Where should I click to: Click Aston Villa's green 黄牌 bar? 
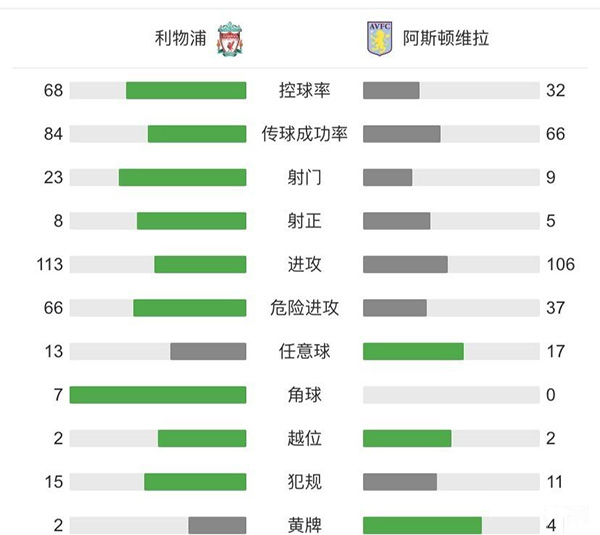pos(422,525)
